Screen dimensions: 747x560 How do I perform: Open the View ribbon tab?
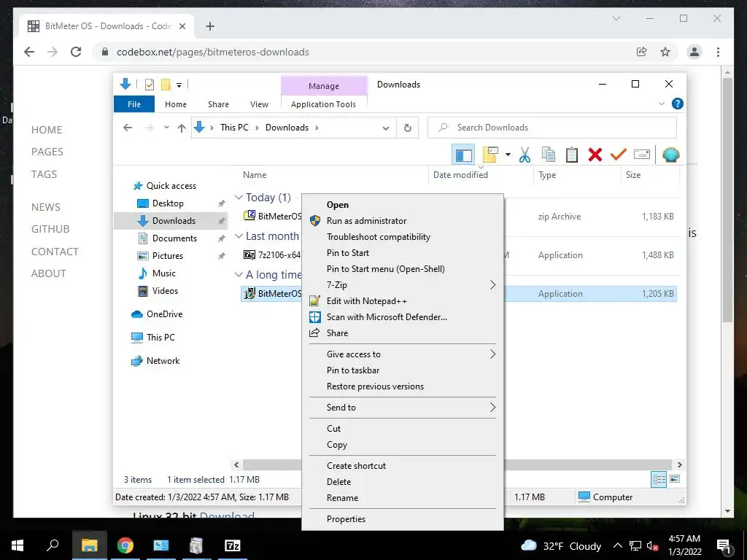pyautogui.click(x=259, y=104)
